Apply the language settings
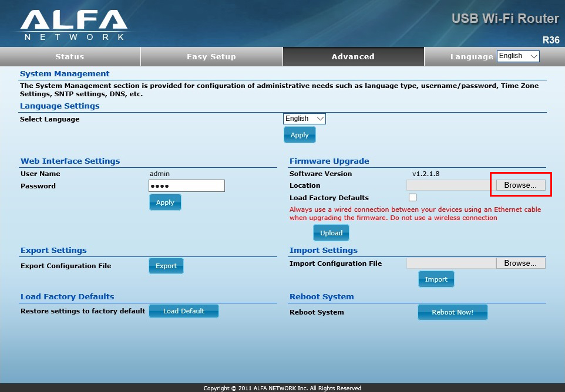 [300, 135]
